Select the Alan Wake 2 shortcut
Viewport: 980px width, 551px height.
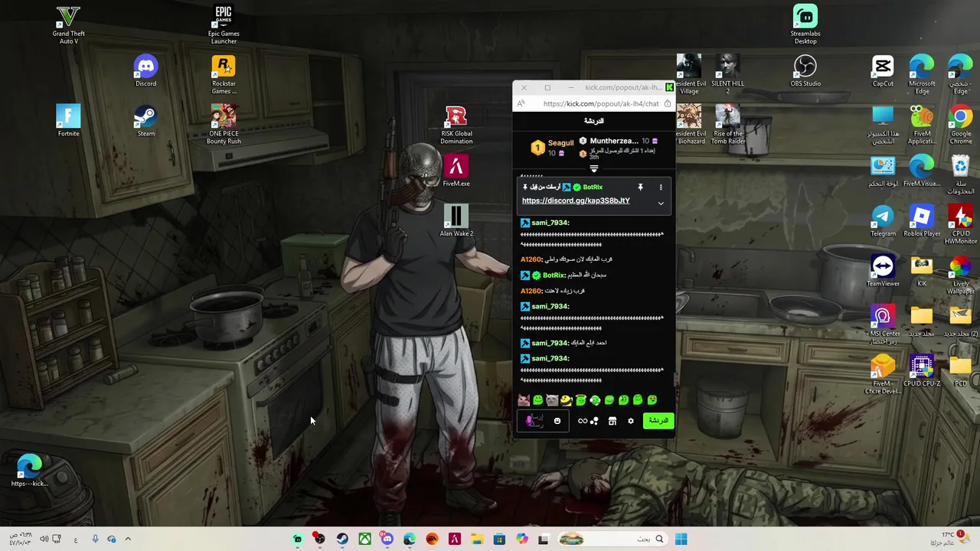[456, 220]
